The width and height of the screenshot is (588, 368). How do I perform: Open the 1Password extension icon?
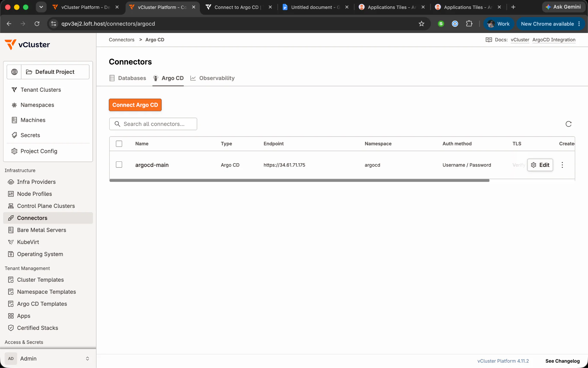click(455, 24)
